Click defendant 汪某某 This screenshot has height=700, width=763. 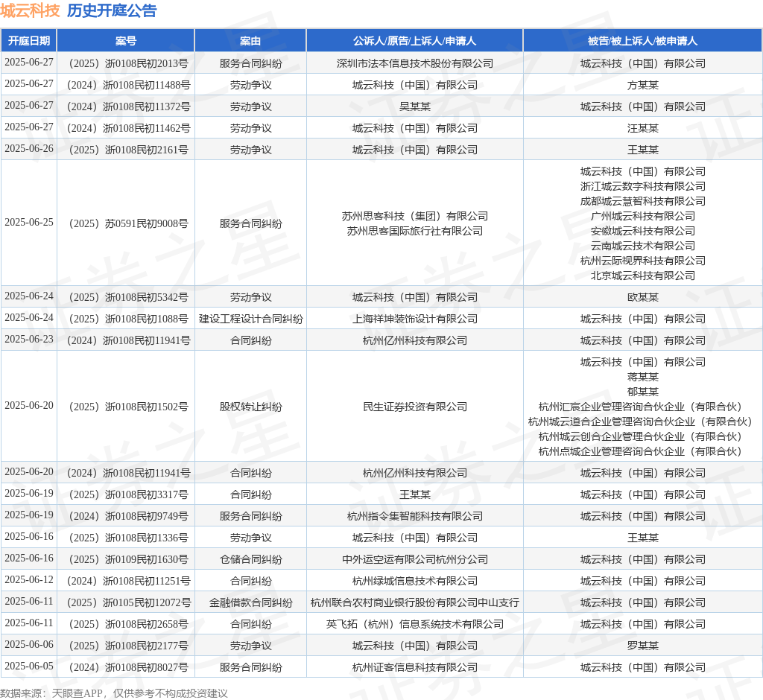pyautogui.click(x=642, y=128)
